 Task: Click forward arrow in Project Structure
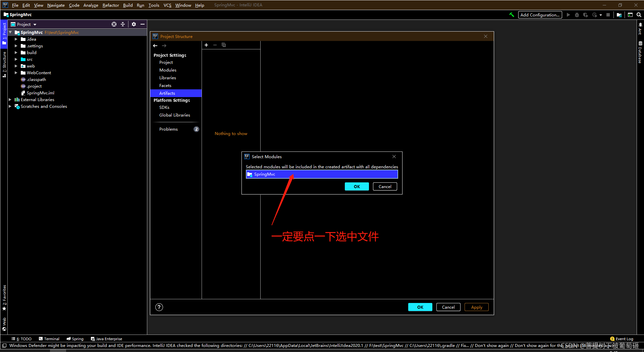[164, 46]
